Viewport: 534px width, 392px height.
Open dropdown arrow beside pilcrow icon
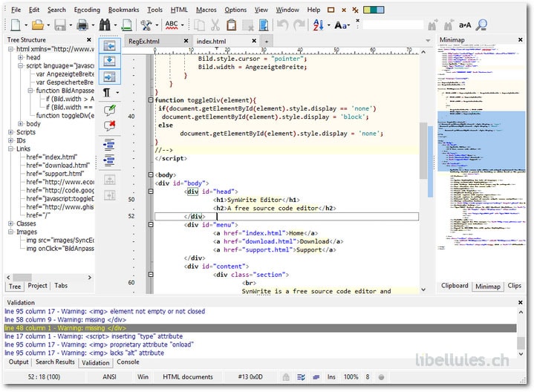click(117, 93)
